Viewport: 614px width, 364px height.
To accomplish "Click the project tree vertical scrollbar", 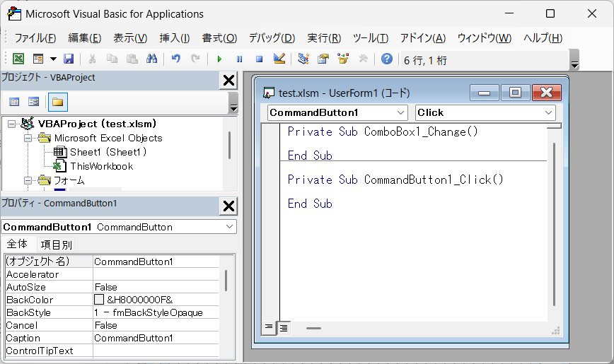I will pos(229,145).
